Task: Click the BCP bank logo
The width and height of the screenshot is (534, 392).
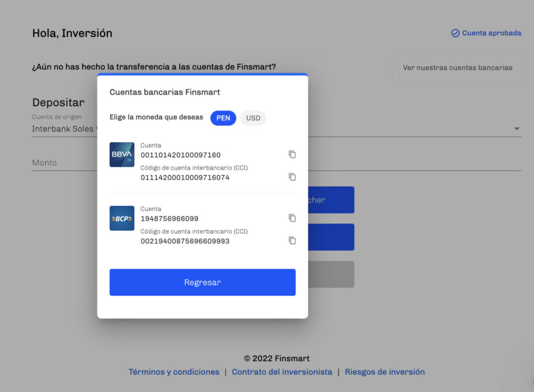Action: click(x=122, y=218)
